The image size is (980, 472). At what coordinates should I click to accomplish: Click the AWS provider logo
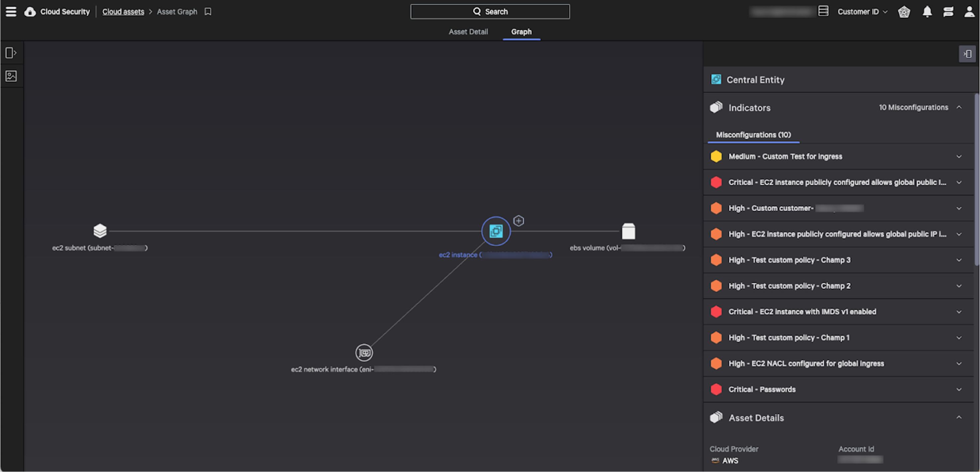tap(715, 460)
